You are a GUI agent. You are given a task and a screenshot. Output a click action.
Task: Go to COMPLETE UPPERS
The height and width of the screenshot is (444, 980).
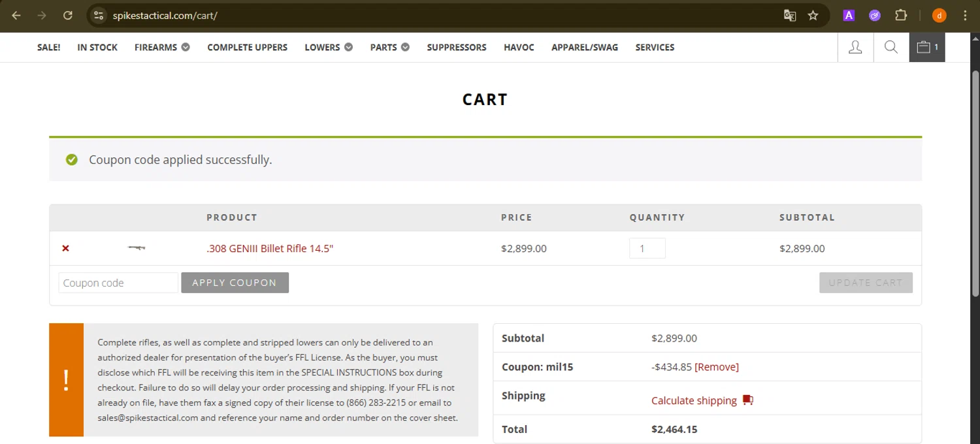247,47
